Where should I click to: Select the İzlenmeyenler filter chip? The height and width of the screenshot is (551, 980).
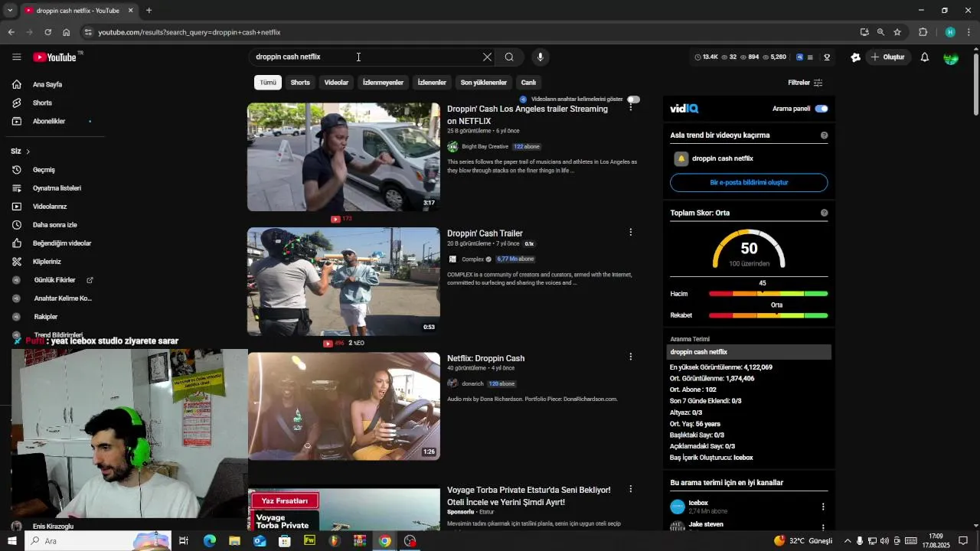coord(383,83)
